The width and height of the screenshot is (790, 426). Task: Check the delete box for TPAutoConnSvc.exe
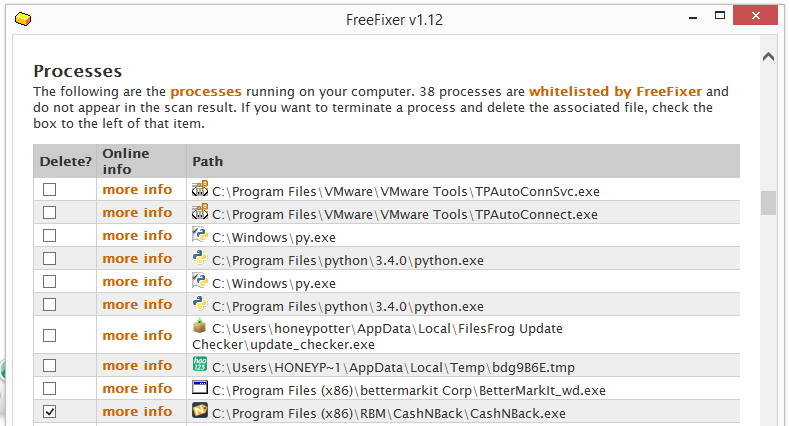(x=49, y=190)
